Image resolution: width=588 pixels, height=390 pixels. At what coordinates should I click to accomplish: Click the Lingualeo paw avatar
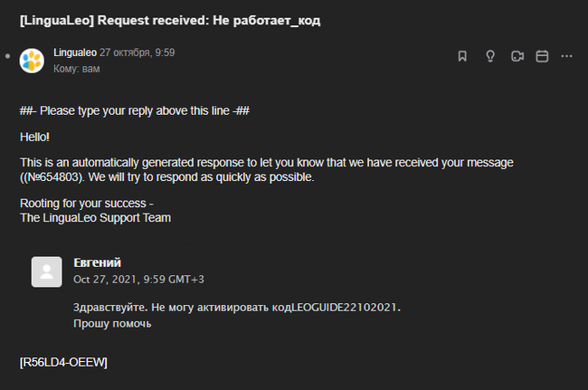pyautogui.click(x=32, y=61)
